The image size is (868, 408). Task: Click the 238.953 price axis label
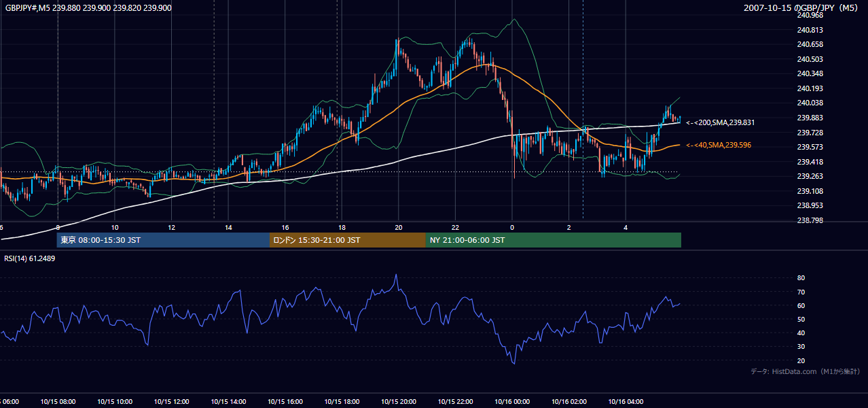(x=810, y=205)
